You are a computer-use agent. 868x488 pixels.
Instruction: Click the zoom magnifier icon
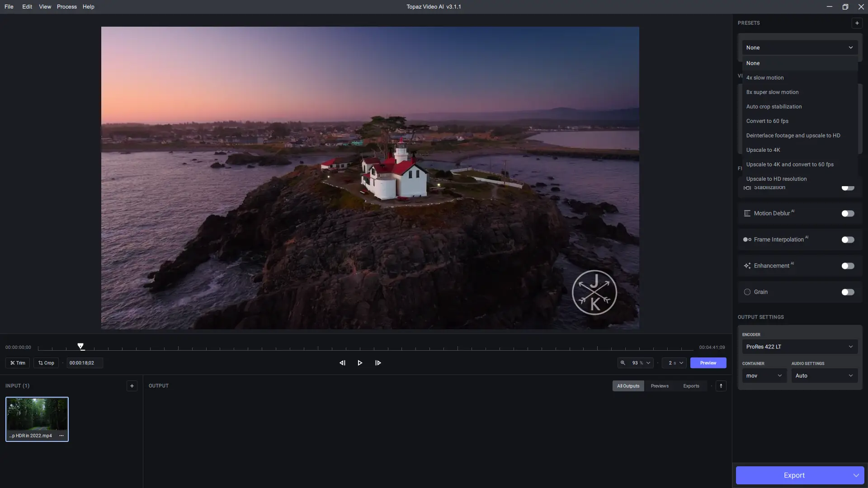(x=623, y=363)
